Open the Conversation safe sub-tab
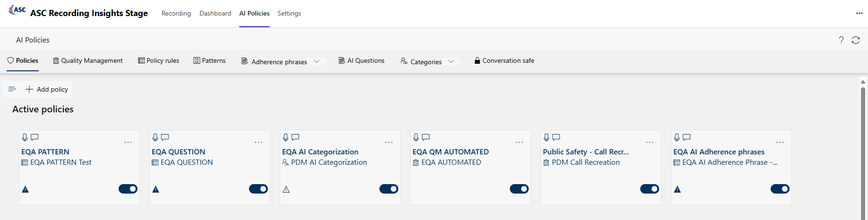The width and height of the screenshot is (868, 220). pyautogui.click(x=505, y=60)
